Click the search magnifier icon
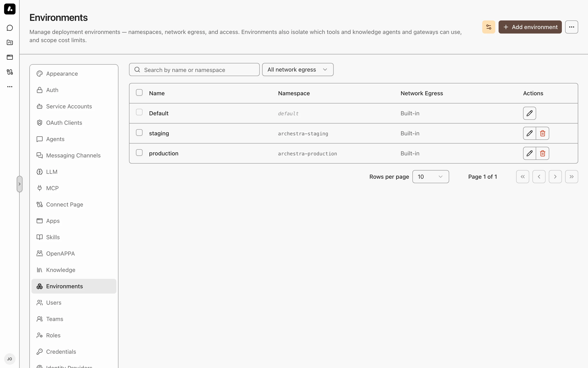Screen dimensions: 588x368 coord(137,70)
